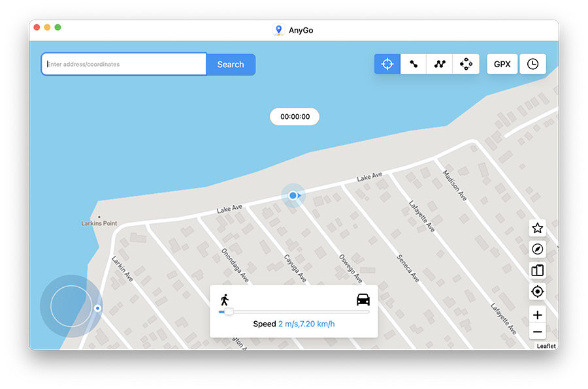Center map using the locate icon
Image resolution: width=588 pixels, height=389 pixels.
tap(537, 292)
